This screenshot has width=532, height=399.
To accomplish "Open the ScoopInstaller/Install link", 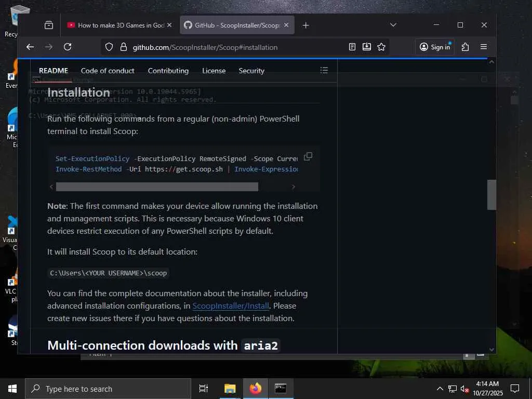I will pos(231,305).
